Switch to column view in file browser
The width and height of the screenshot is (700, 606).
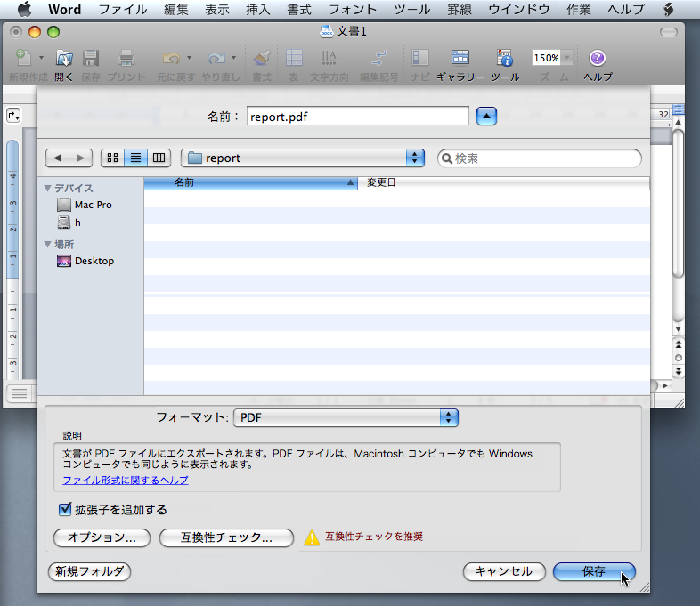point(159,158)
